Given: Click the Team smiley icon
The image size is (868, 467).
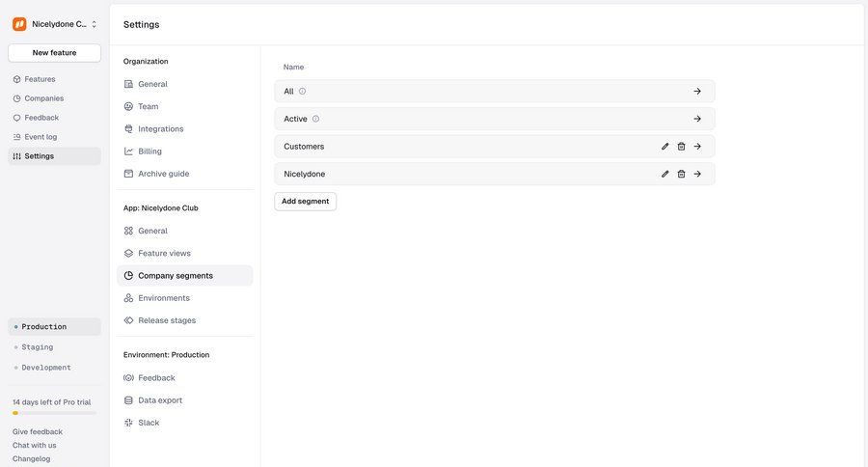Looking at the screenshot, I should [x=128, y=106].
